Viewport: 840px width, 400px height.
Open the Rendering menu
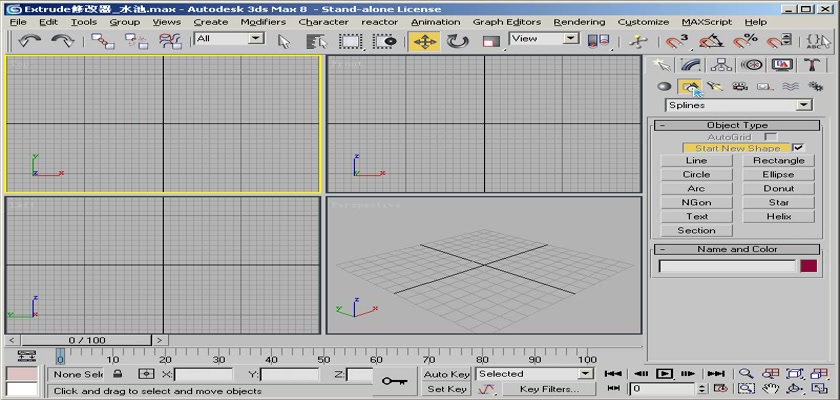579,22
